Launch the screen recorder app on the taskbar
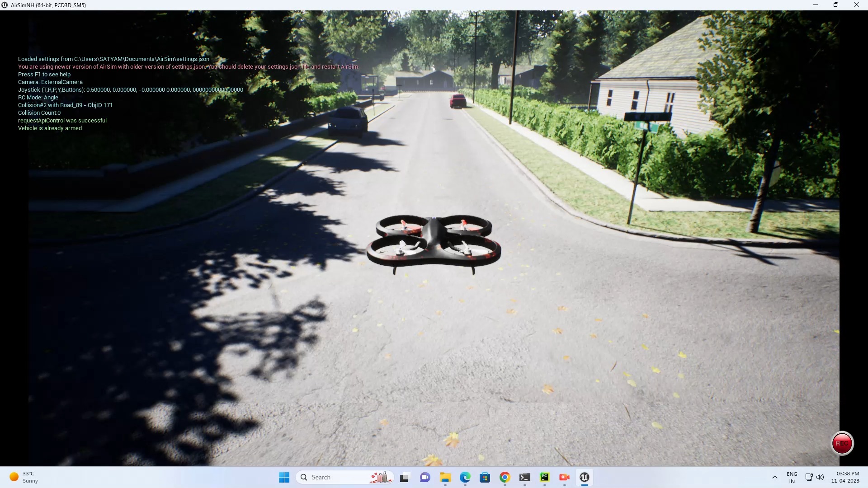The image size is (868, 488). coord(565,478)
